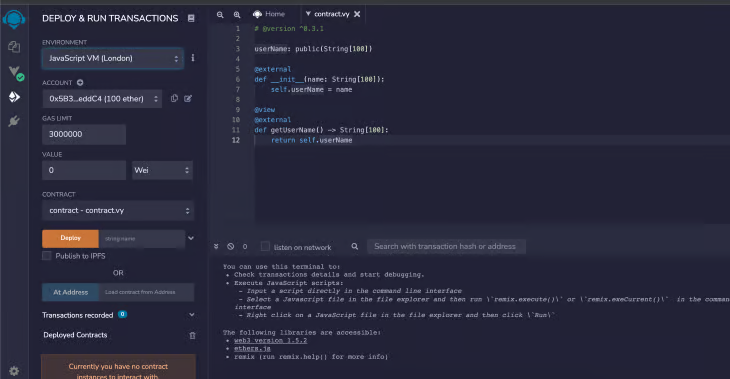The image size is (730, 379).
Task: Open the ethers.js link
Action: click(x=252, y=348)
